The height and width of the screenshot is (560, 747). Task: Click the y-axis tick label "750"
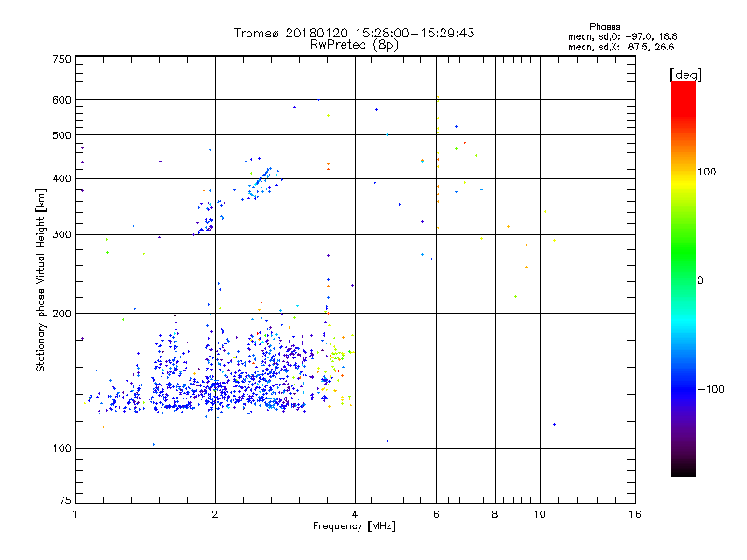(62, 59)
